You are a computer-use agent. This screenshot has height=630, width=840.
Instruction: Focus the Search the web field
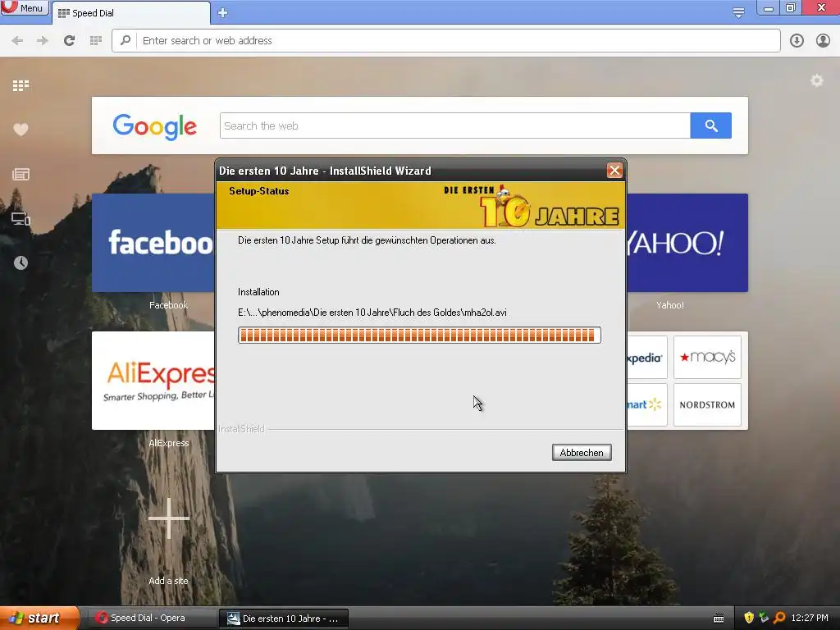coord(454,126)
